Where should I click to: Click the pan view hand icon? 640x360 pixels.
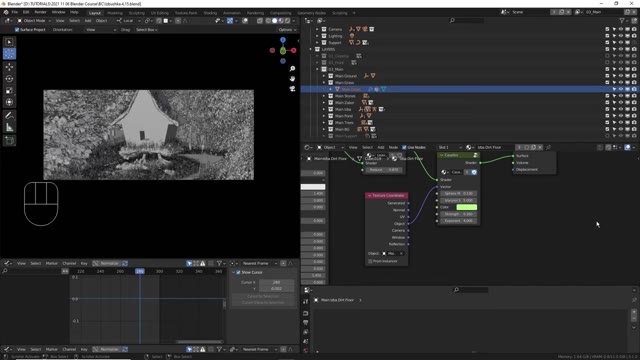[292, 78]
